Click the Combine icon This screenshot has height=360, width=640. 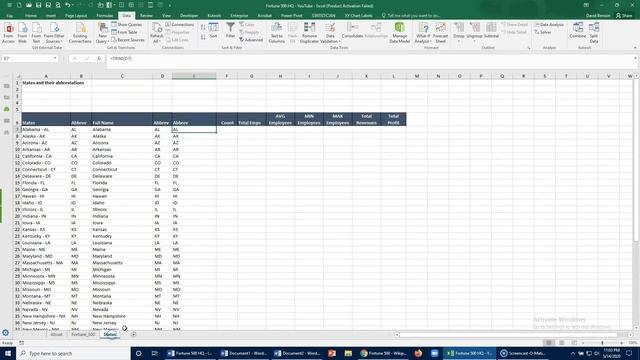click(x=578, y=31)
